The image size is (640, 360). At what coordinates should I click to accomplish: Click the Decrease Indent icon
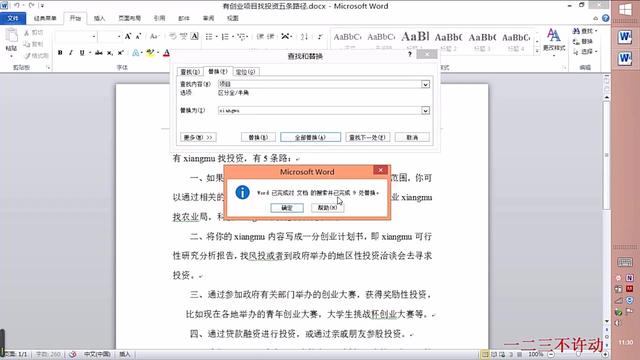pyautogui.click(x=260, y=37)
